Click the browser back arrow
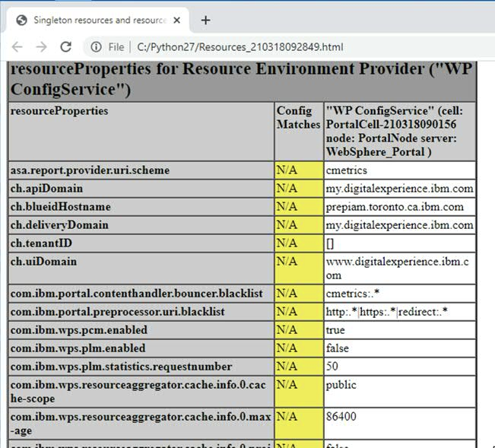Viewport: 495px width, 448px height. pyautogui.click(x=17, y=47)
